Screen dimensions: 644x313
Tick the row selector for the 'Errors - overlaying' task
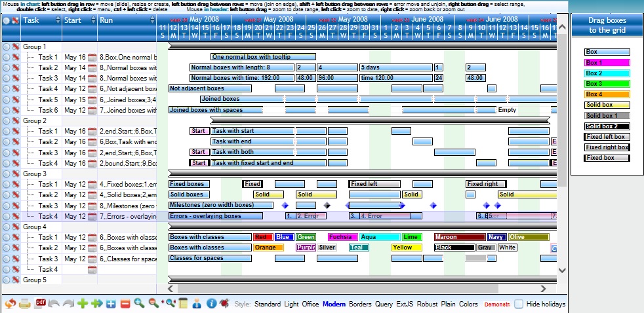tap(6, 216)
